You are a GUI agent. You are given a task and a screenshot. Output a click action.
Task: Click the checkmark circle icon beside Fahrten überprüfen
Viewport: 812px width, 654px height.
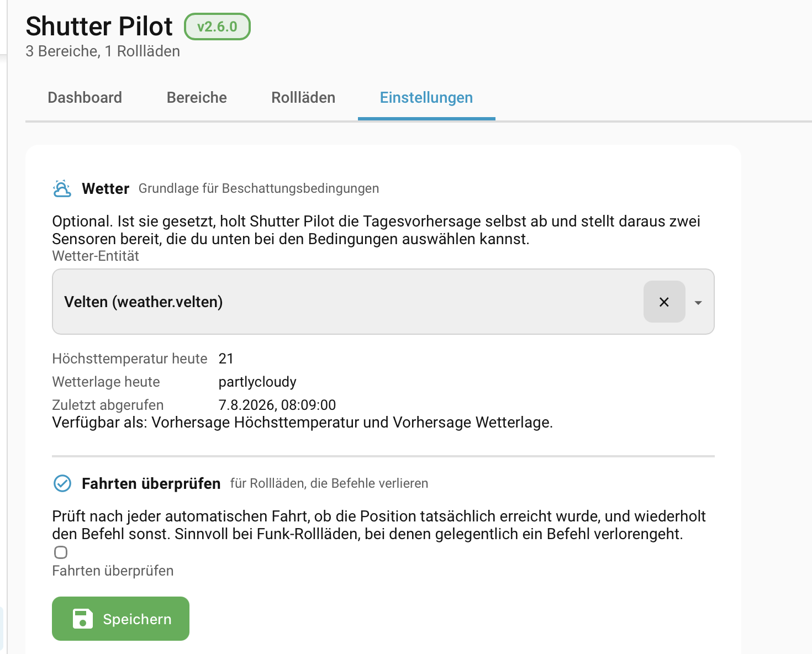[x=62, y=483]
